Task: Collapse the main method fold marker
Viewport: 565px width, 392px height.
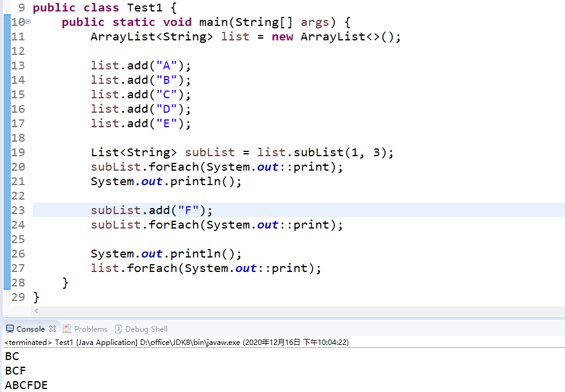Action: click(x=28, y=22)
